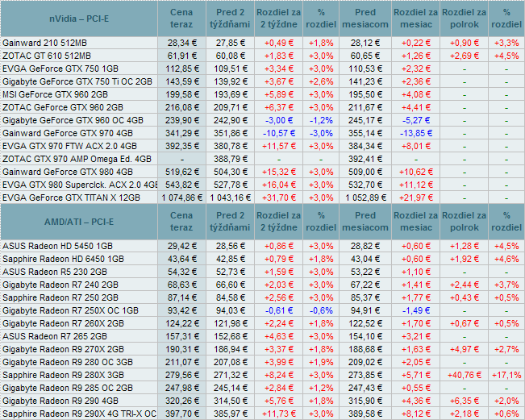Viewport: 525px width, 420px height.
Task: Click AMD/ATI 'Rozdiel za polrok' header
Action: pos(464,222)
